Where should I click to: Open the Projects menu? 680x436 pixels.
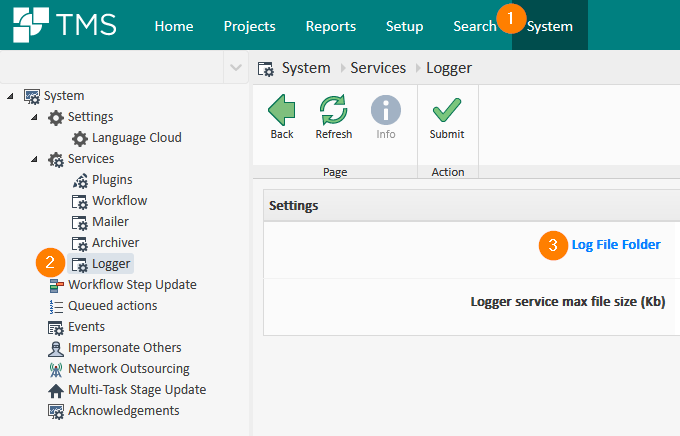(x=249, y=26)
